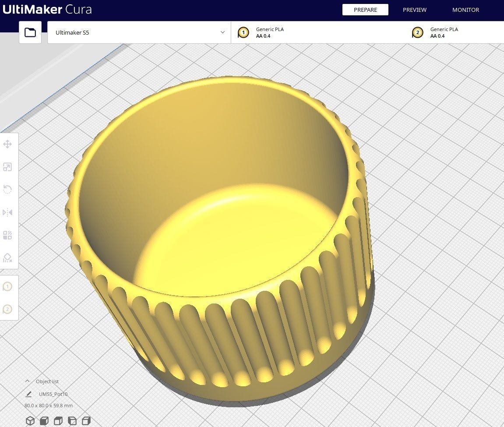
Task: Click the 80.0 x 80.0 x 59.8 mm dimensions
Action: (x=49, y=406)
